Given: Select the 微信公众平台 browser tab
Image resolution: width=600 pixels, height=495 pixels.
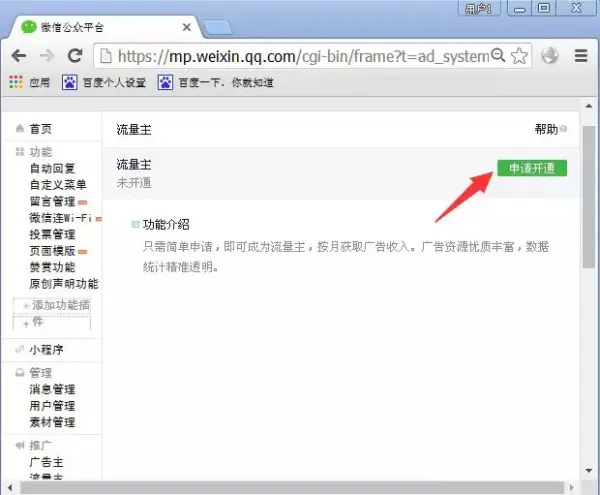Looking at the screenshot, I should point(103,27).
